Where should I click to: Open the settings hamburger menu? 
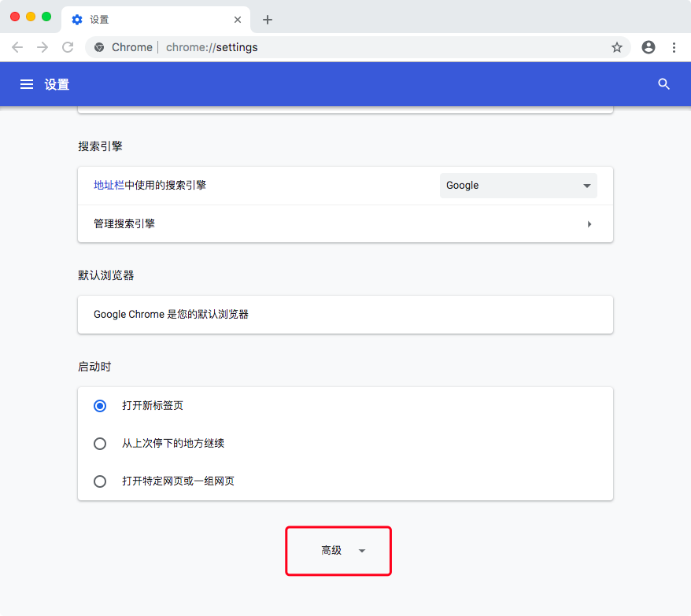point(26,84)
